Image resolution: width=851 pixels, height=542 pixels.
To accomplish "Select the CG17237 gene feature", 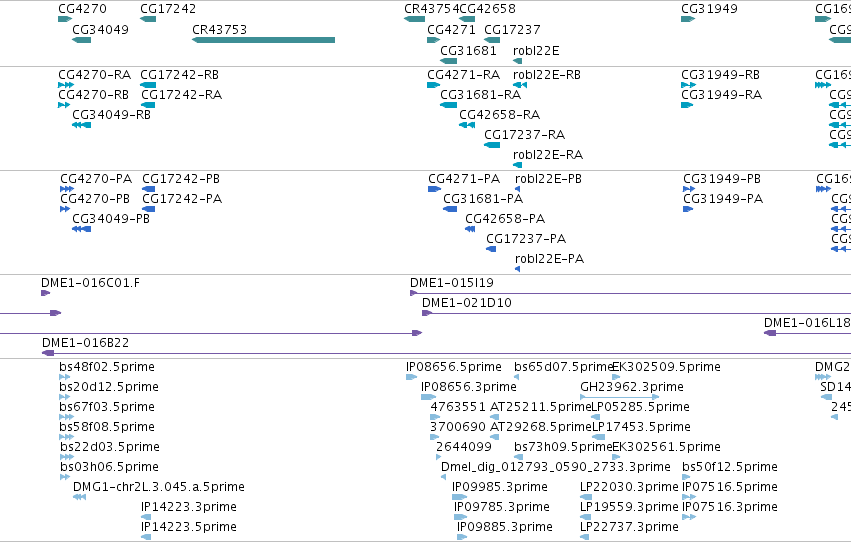I will point(492,40).
